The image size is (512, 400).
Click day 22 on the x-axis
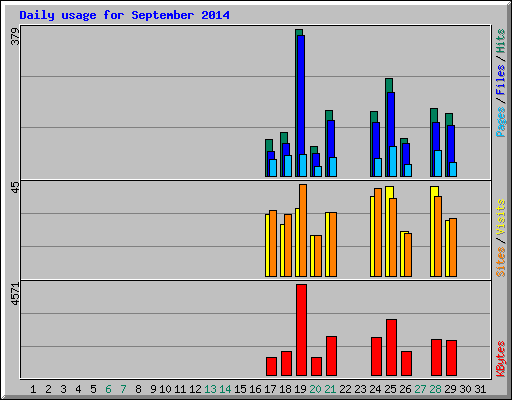pyautogui.click(x=345, y=389)
